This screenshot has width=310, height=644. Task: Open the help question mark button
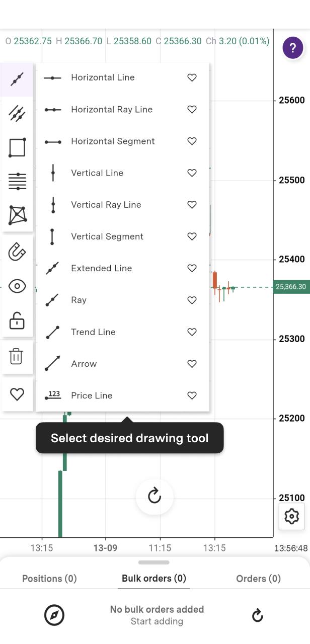click(292, 48)
